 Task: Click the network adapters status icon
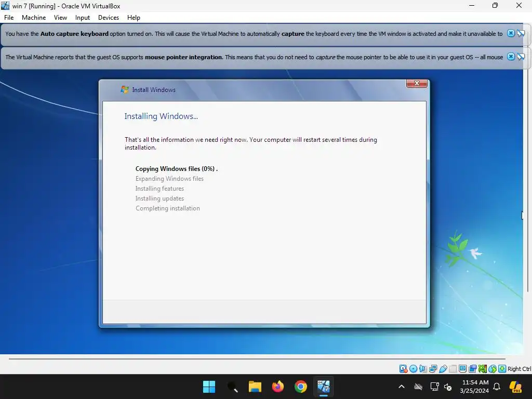click(433, 368)
